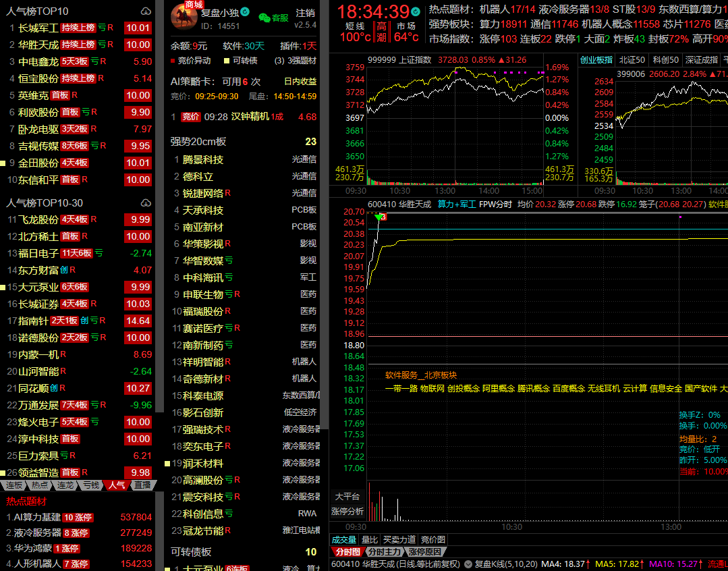Open the 商城 store badge
728x571 pixels.
tap(194, 5)
